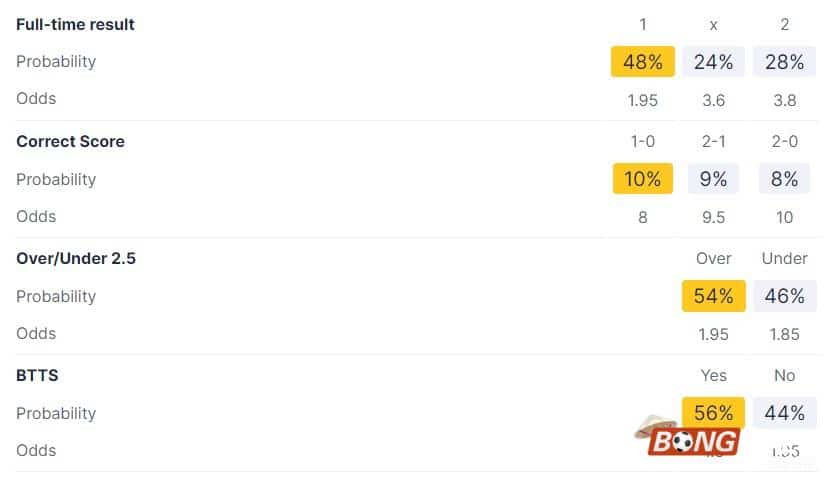
Task: Select the odds of 10 for 2-0
Action: click(784, 217)
